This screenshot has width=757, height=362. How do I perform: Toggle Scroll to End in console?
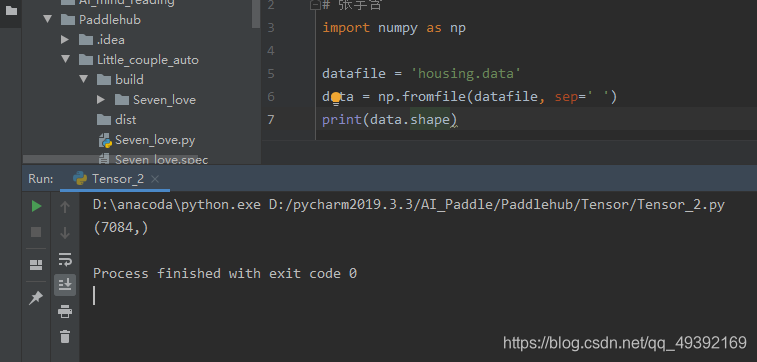(x=65, y=285)
